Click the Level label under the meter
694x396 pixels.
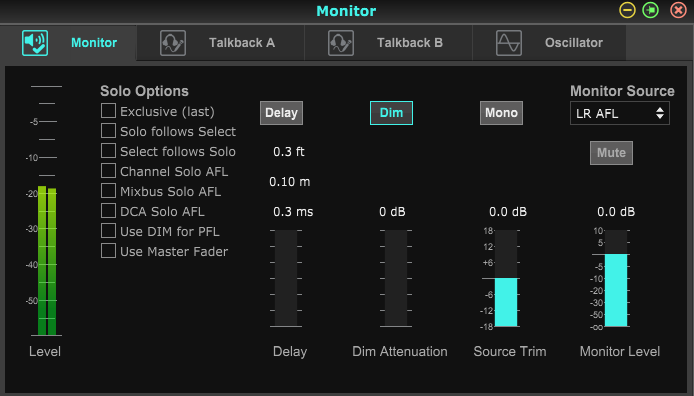45,351
